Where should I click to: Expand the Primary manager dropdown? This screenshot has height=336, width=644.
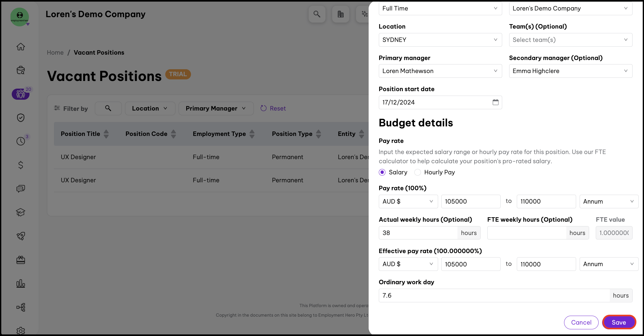(440, 71)
